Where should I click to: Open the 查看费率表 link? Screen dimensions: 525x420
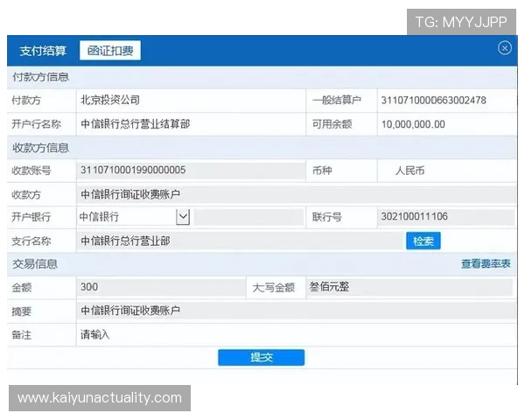[486, 263]
